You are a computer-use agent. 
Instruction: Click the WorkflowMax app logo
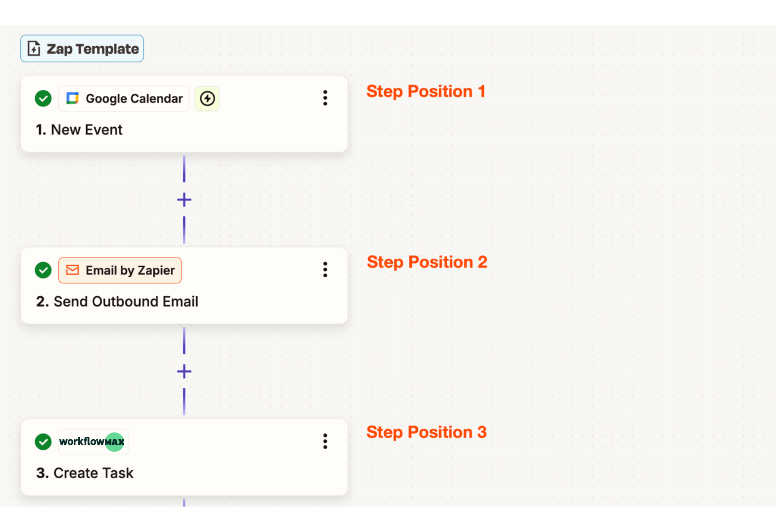tap(93, 441)
